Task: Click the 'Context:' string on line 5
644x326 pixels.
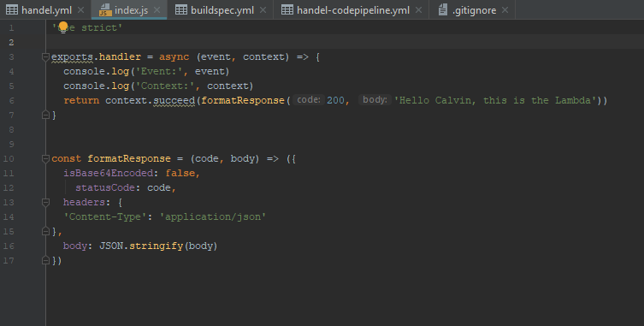Action: point(165,86)
